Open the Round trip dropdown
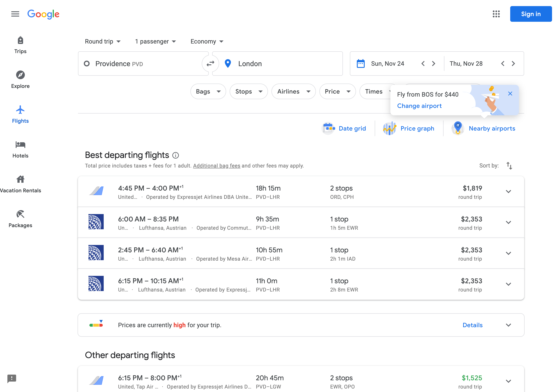Viewport: 559px width, 392px height. click(x=103, y=41)
